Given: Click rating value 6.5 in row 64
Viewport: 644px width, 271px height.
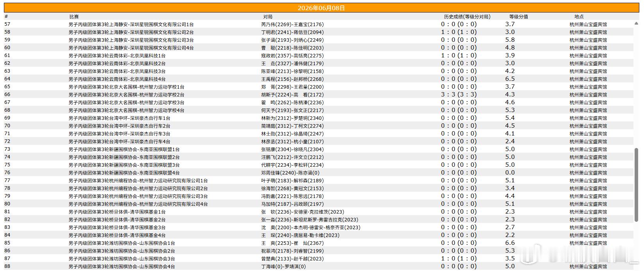Looking at the screenshot, I should (510, 79).
